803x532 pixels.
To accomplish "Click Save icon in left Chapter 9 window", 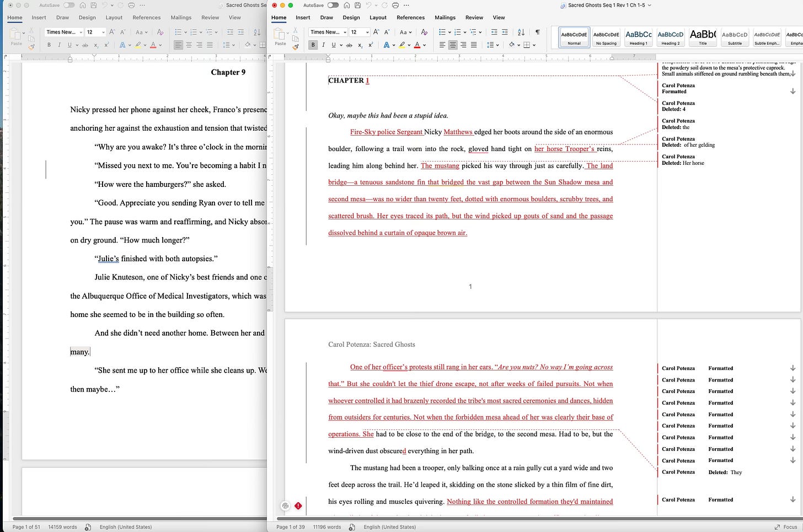I will [x=93, y=5].
